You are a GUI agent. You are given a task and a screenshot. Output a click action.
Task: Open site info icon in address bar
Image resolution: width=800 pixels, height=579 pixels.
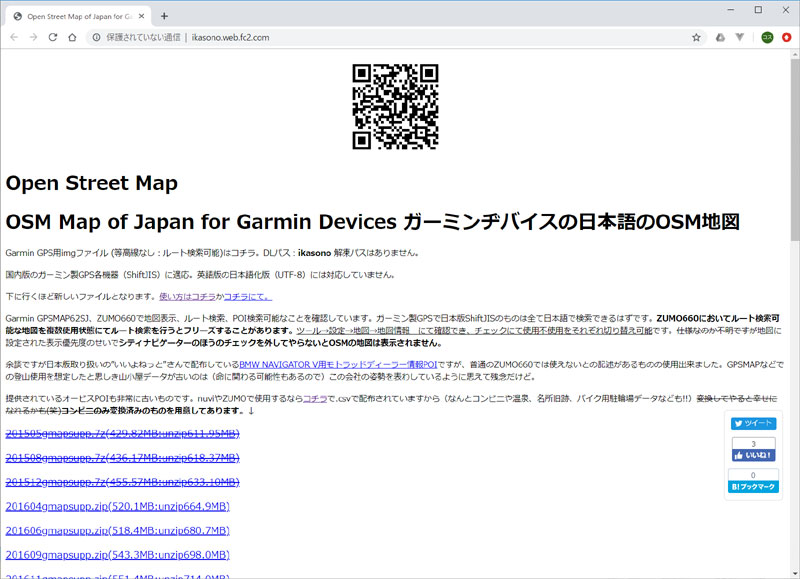tap(96, 37)
